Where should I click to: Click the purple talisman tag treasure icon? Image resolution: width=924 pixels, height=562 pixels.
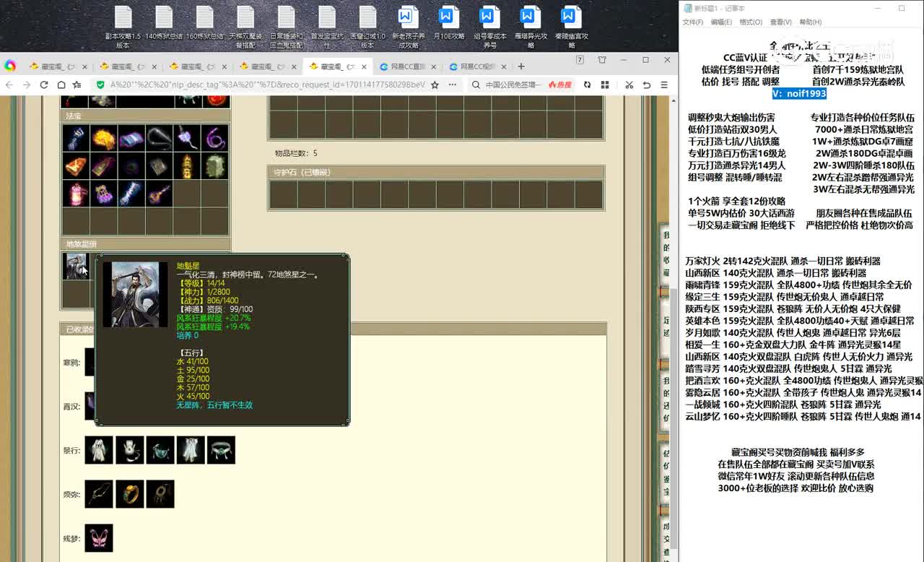coord(104,165)
